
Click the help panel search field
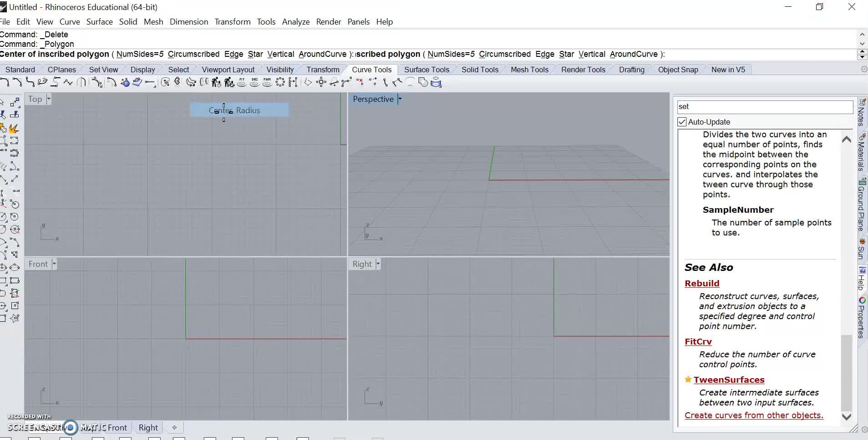coord(765,107)
